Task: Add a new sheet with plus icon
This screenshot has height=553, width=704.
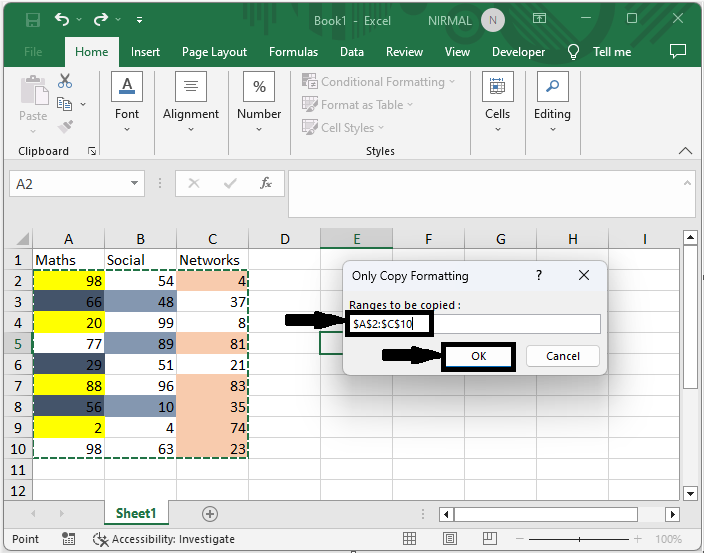Action: tap(210, 514)
